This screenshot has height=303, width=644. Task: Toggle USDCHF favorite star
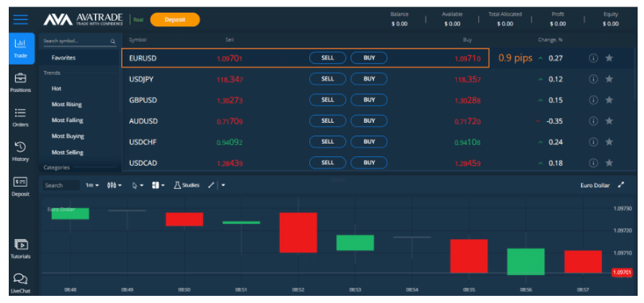click(x=609, y=142)
